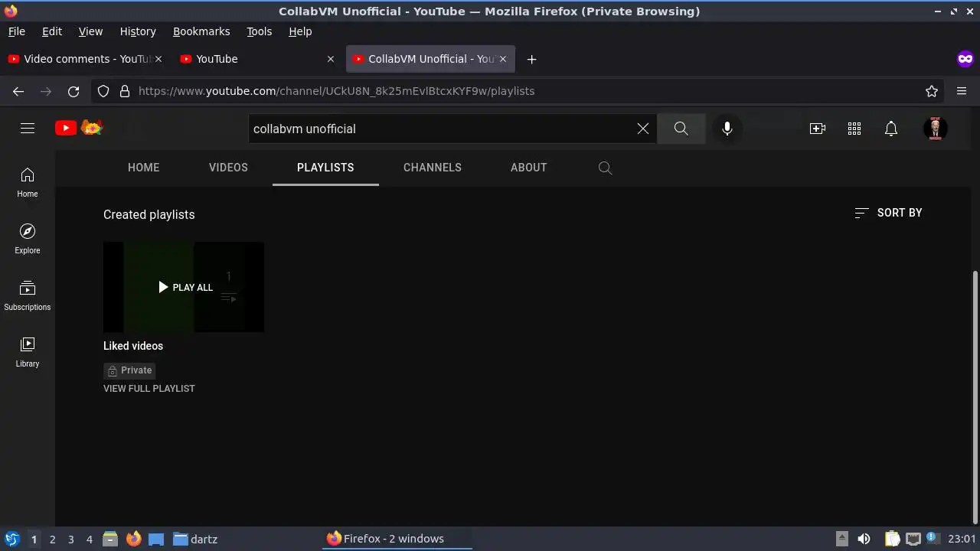980x551 pixels.
Task: Open the Edit menu
Action: click(52, 31)
